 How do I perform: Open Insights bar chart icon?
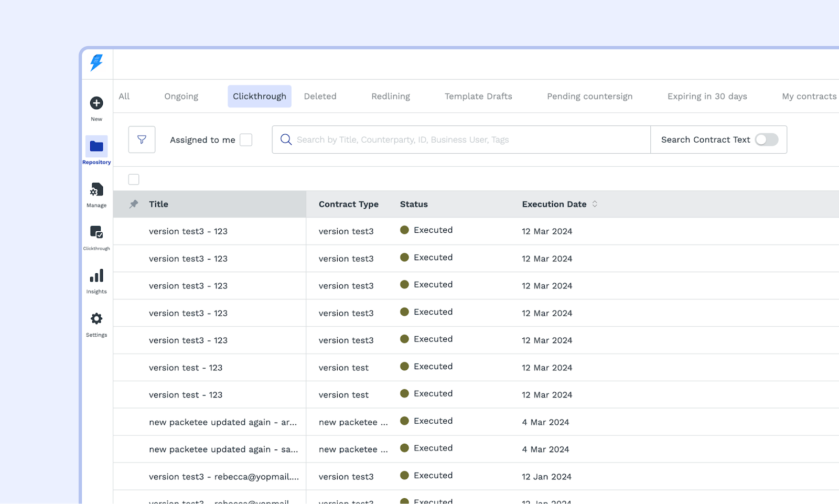(96, 276)
